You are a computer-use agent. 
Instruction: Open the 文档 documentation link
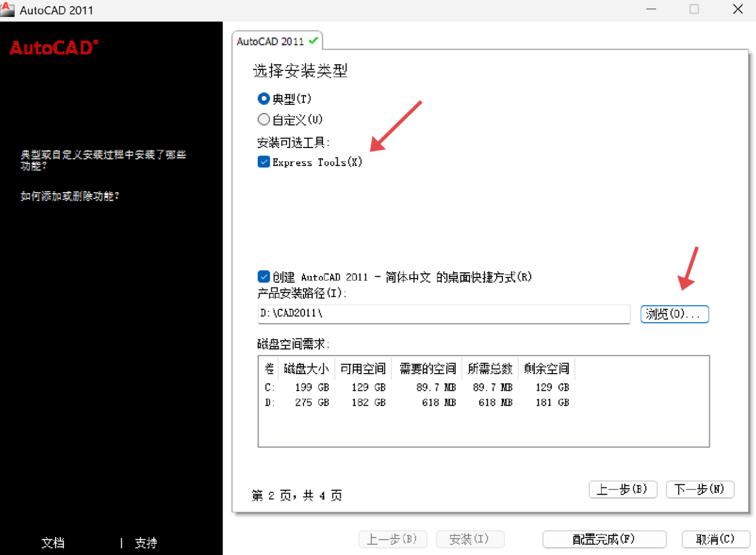coord(53,542)
